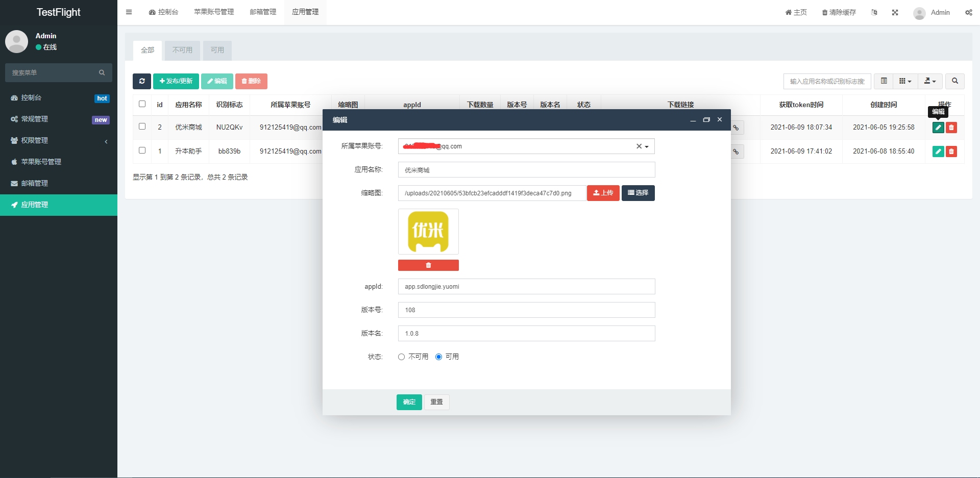
Task: Click the hamburger menu icon to toggle the sidebar
Action: coord(129,12)
